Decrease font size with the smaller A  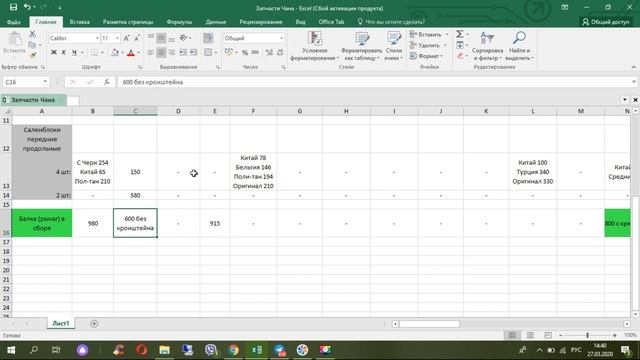[137, 38]
